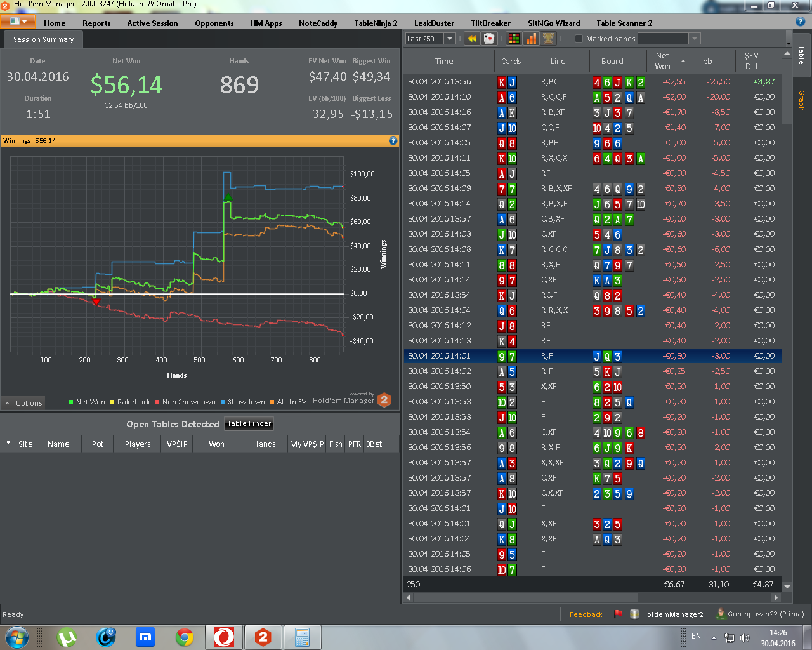Click the red flag icon in status bar
The width and height of the screenshot is (812, 650).
tap(619, 614)
